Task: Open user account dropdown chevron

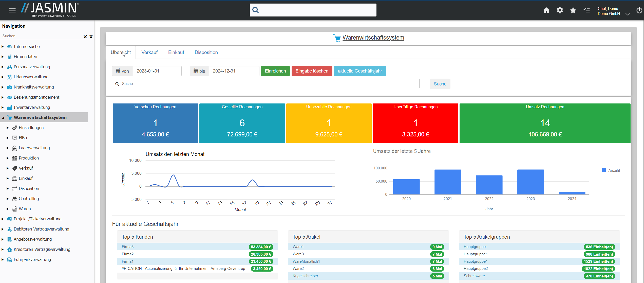Action: click(628, 14)
